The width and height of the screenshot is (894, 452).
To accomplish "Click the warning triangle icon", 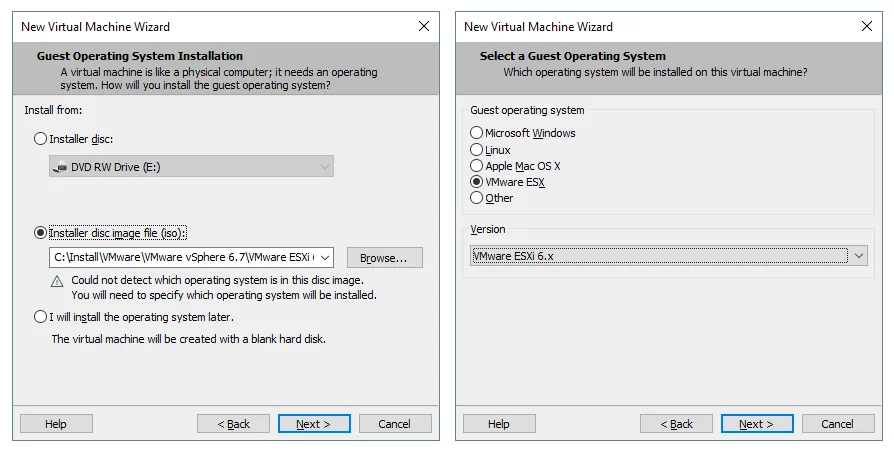I will [x=57, y=281].
